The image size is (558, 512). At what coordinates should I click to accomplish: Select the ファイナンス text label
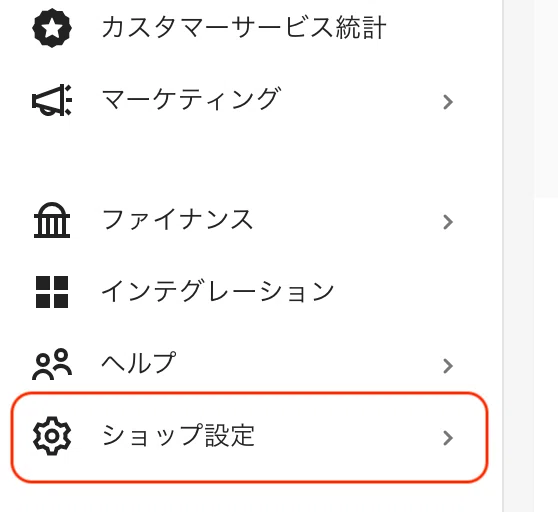tap(177, 220)
